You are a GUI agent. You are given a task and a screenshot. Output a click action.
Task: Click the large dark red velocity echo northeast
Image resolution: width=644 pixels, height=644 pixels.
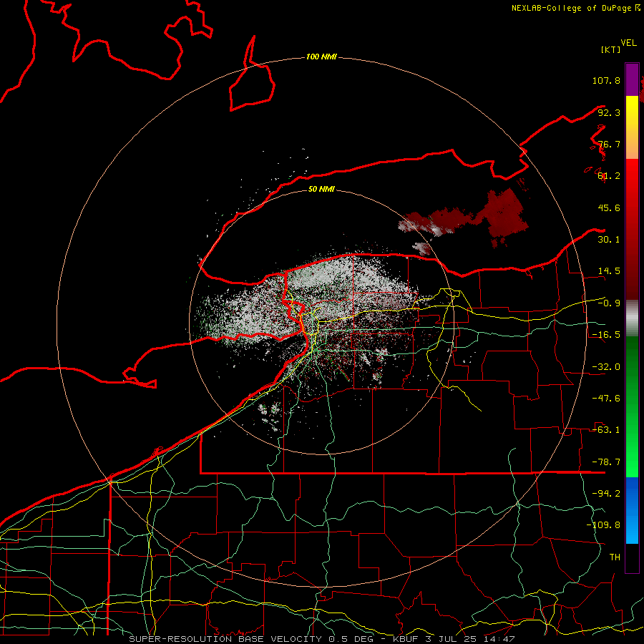tap(506, 215)
